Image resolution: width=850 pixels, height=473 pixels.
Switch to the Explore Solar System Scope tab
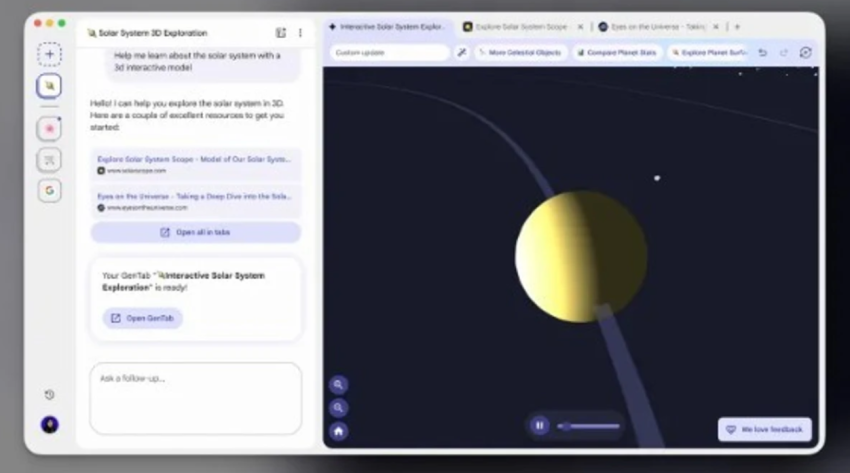(x=516, y=27)
